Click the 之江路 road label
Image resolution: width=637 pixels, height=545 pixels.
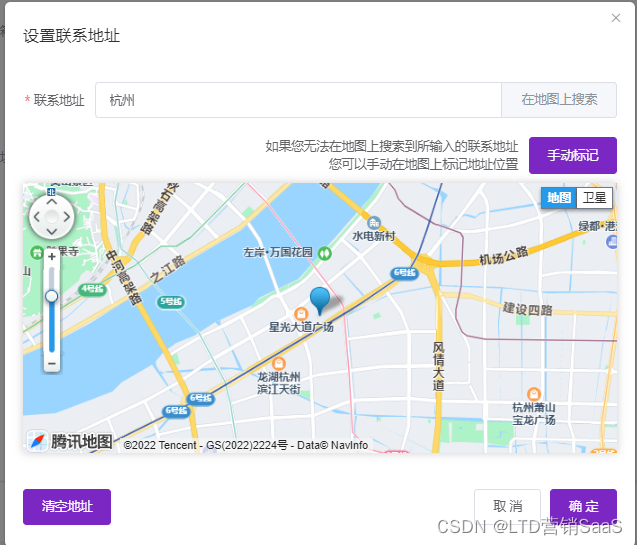pyautogui.click(x=167, y=269)
